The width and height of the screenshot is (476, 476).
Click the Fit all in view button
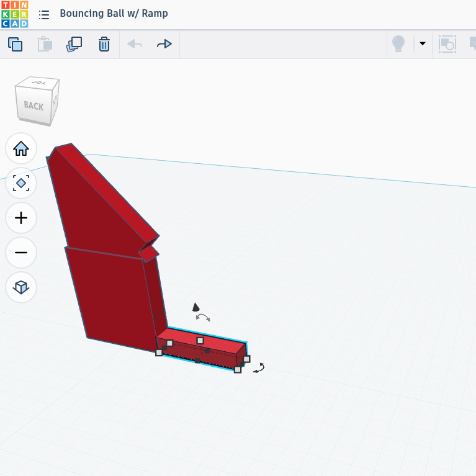click(x=21, y=183)
